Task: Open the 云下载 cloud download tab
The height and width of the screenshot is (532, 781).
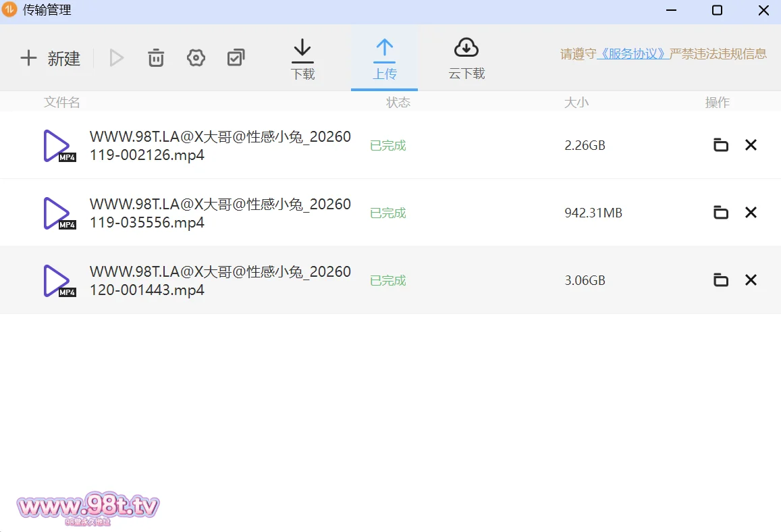Action: 466,59
